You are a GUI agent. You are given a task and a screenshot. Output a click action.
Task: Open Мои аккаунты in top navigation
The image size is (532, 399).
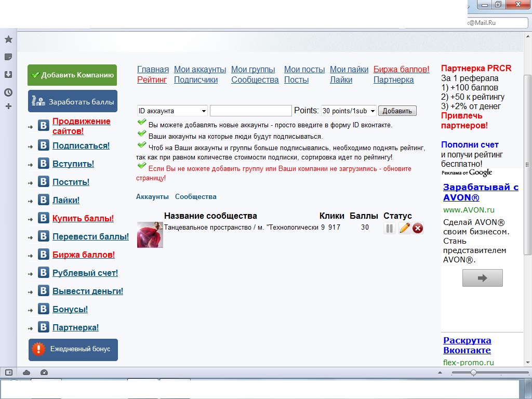(200, 69)
